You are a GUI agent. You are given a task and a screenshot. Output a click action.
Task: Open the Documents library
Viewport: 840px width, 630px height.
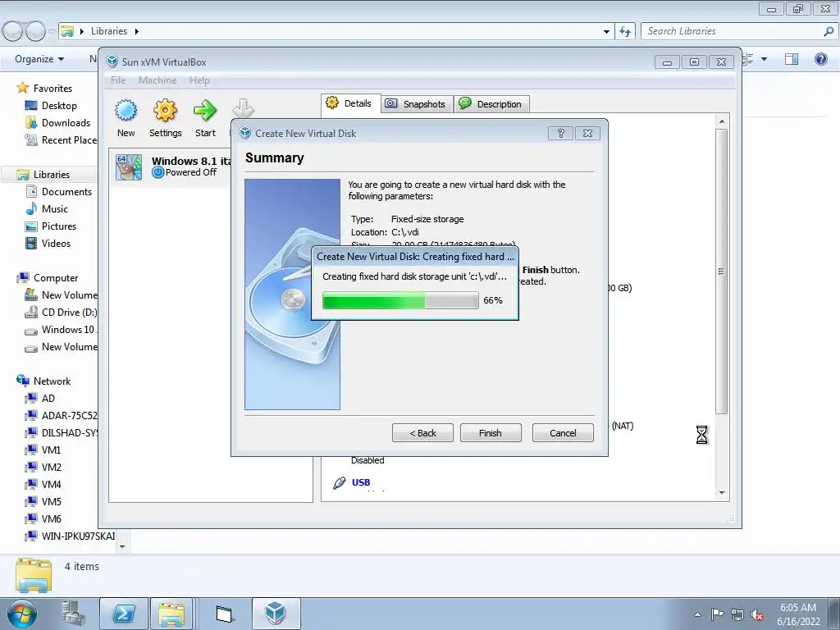(66, 192)
